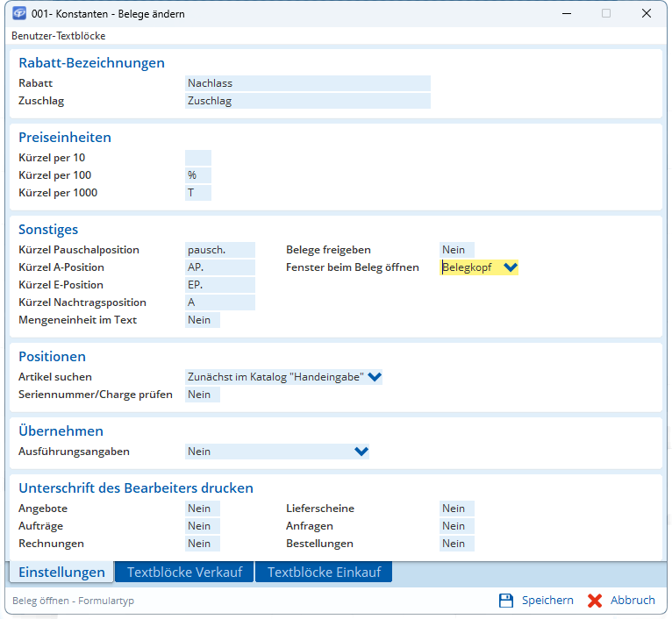
Task: Toggle Angebote signature print Nein value
Action: tap(202, 509)
